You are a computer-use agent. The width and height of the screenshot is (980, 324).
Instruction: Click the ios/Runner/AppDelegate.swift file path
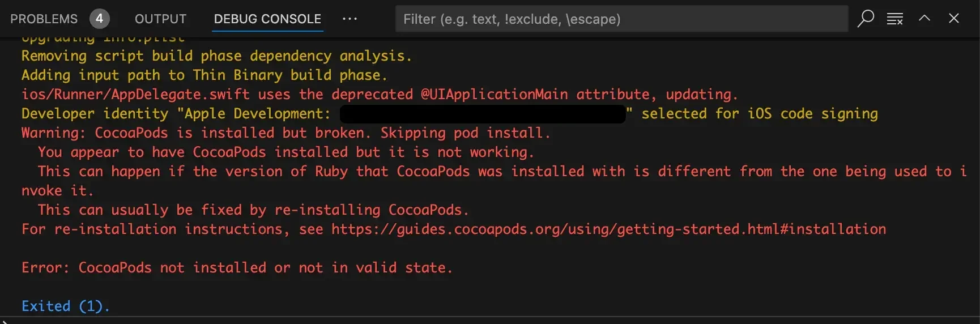(135, 94)
